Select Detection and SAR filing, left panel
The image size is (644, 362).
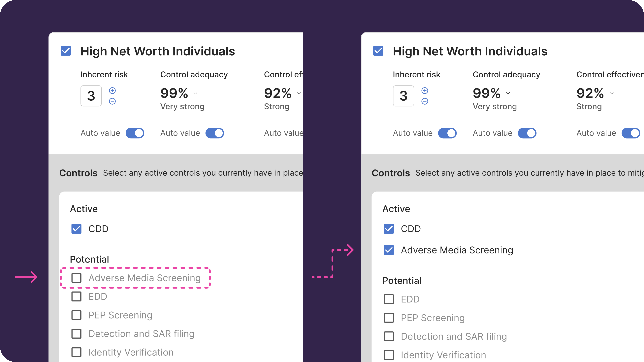77,334
